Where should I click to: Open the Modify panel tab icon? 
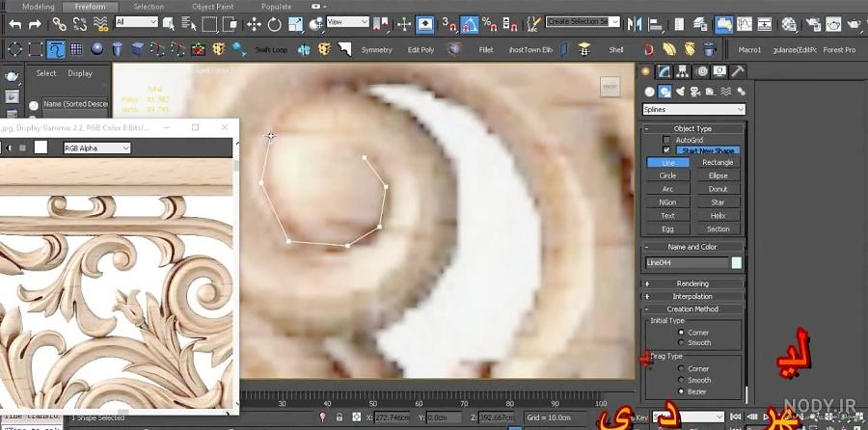[664, 71]
